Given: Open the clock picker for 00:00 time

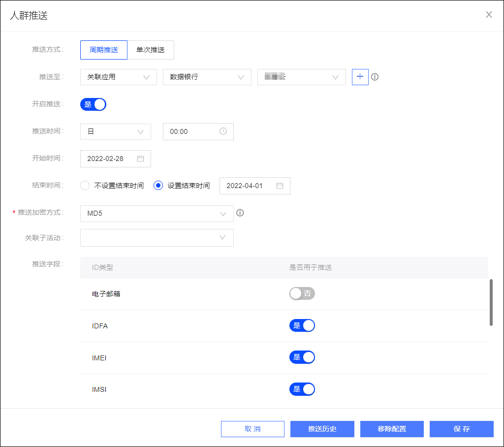Looking at the screenshot, I should (x=223, y=131).
